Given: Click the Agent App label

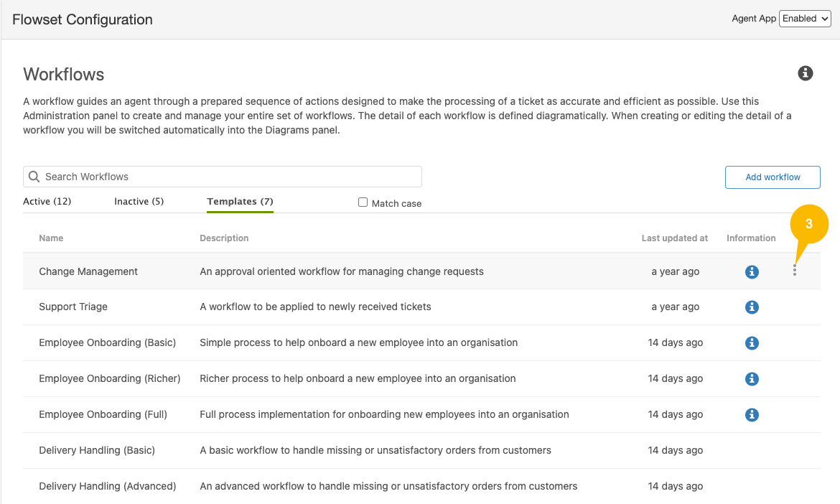Looking at the screenshot, I should (754, 18).
